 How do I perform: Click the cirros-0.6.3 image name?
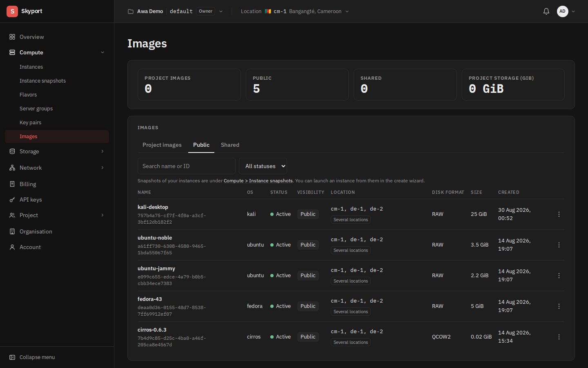(152, 330)
